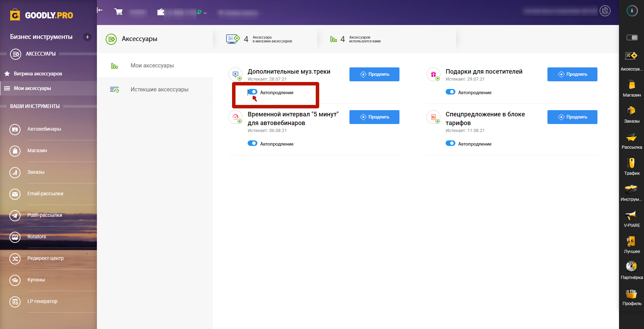
Task: Open Трафик icon in right panel
Action: 631,167
